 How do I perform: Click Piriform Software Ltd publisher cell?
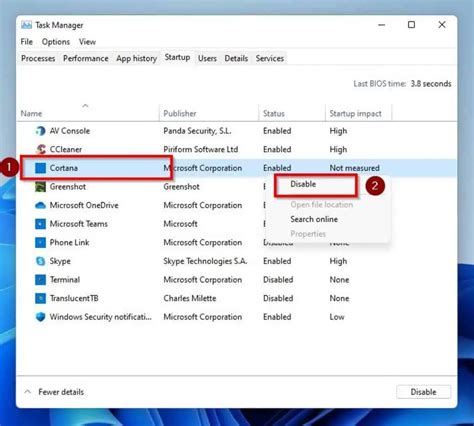point(201,149)
